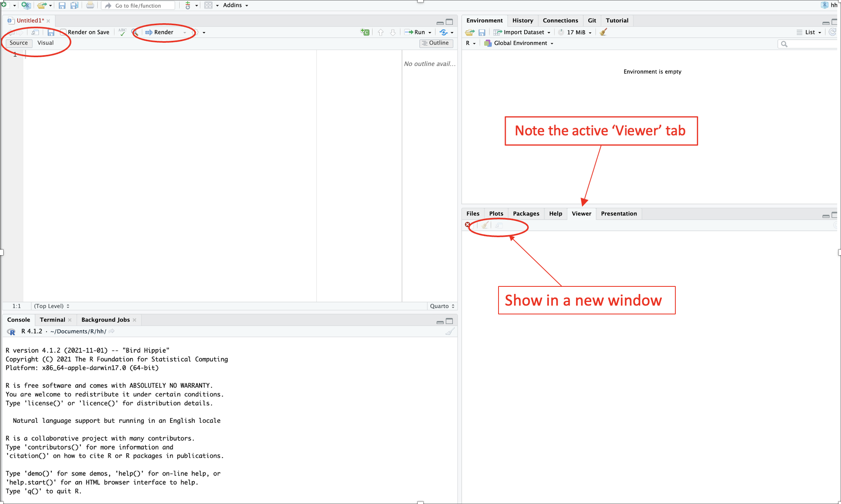
Task: Toggle the Outline panel view
Action: (435, 42)
